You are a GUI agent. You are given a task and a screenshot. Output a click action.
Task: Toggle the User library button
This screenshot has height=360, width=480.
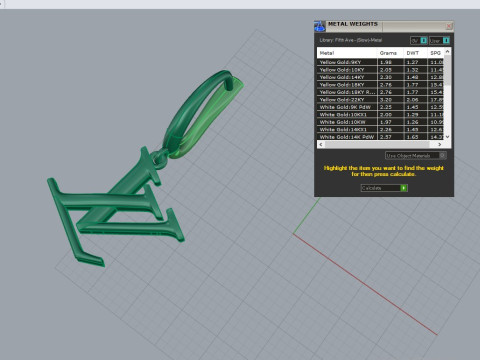click(x=439, y=40)
